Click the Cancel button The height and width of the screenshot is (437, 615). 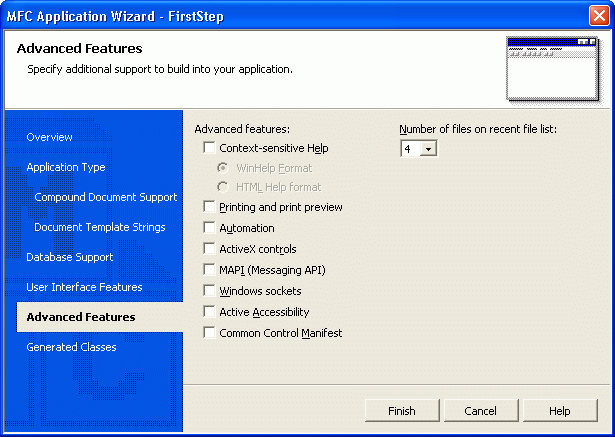click(x=480, y=411)
